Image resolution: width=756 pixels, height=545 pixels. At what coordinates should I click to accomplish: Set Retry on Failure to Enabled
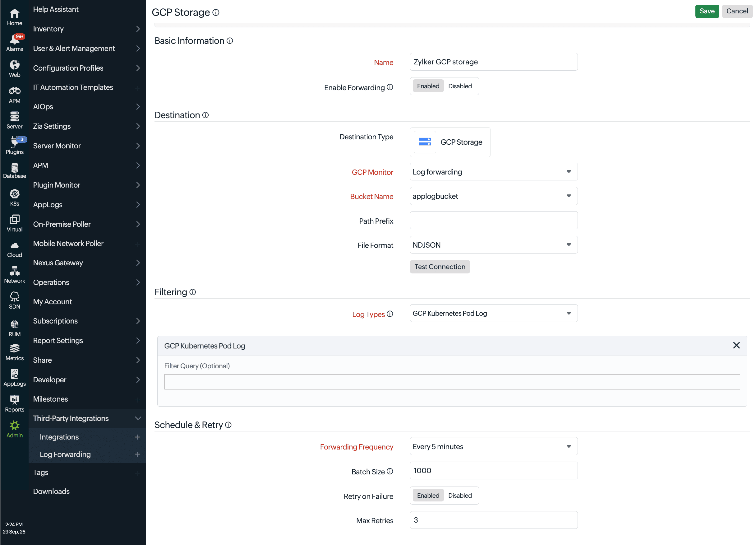(x=428, y=495)
